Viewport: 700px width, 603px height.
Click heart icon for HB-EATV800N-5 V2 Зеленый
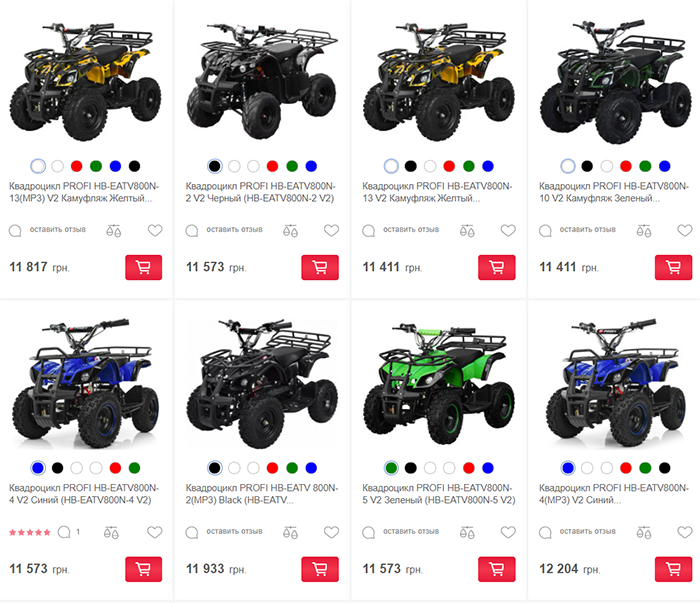point(508,532)
